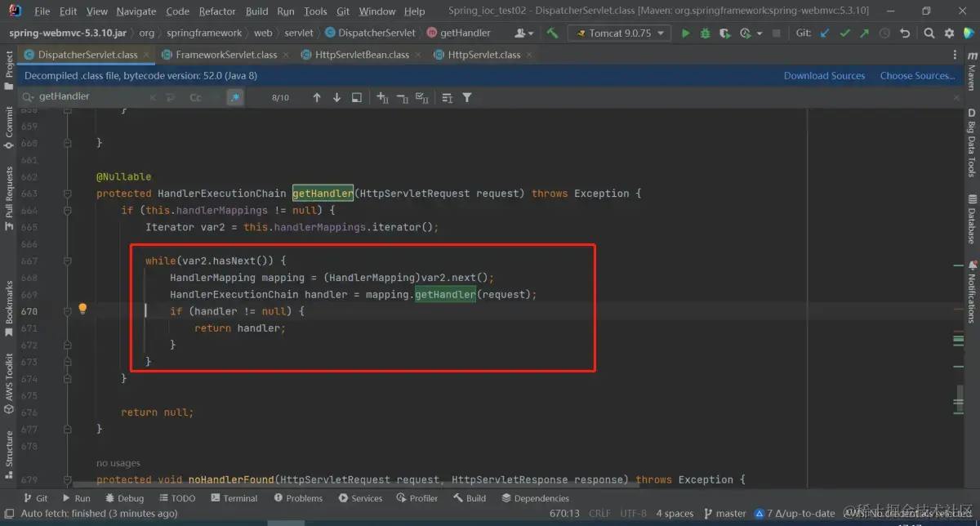Open the Database side panel
980x526 pixels.
972,219
